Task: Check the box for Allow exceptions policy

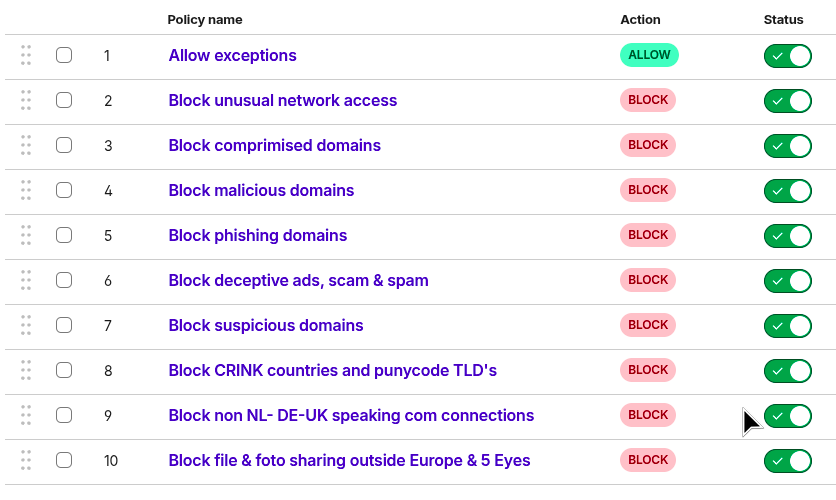Action: pos(64,55)
